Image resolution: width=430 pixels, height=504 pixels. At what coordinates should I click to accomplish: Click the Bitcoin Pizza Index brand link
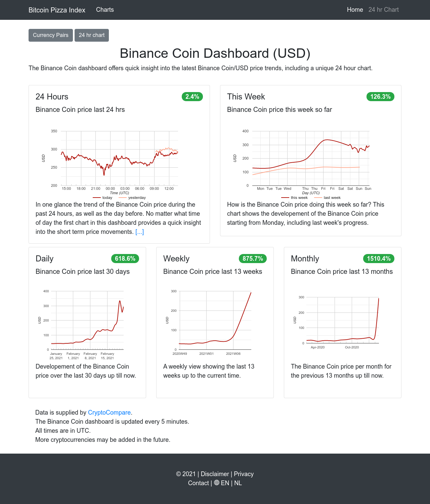(x=57, y=10)
